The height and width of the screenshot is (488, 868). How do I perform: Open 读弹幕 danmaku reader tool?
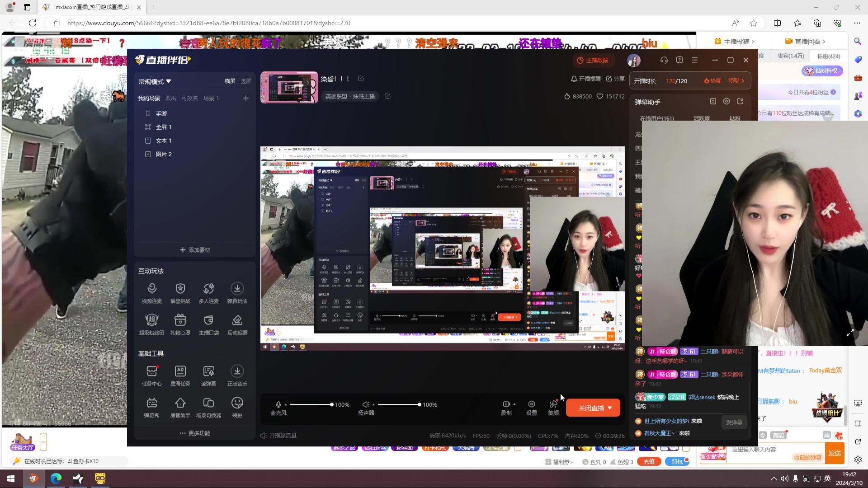(x=208, y=372)
